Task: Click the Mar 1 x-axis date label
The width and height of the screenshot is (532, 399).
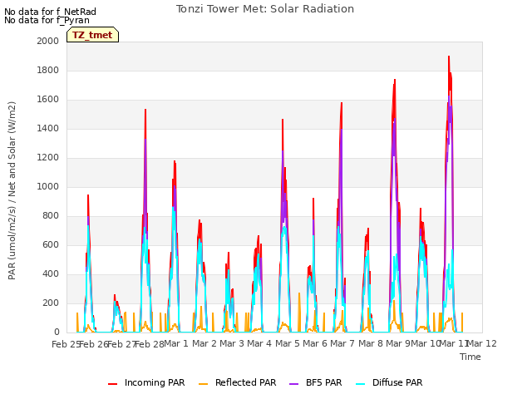Action: (176, 343)
